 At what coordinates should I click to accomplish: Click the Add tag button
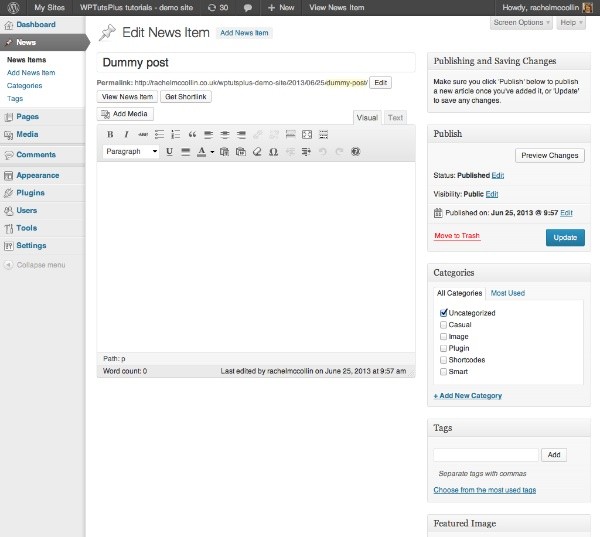click(x=554, y=455)
